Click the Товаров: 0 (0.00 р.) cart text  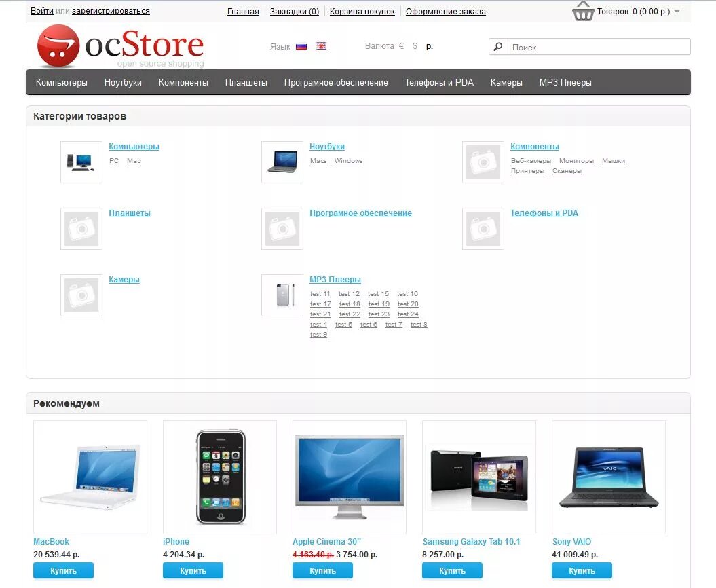coord(633,12)
